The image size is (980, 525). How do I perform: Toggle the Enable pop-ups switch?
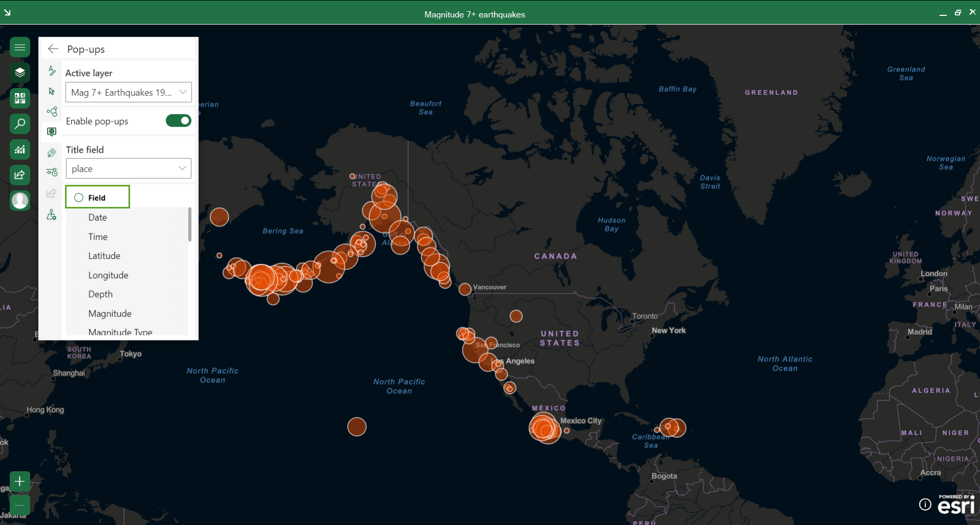[x=178, y=120]
